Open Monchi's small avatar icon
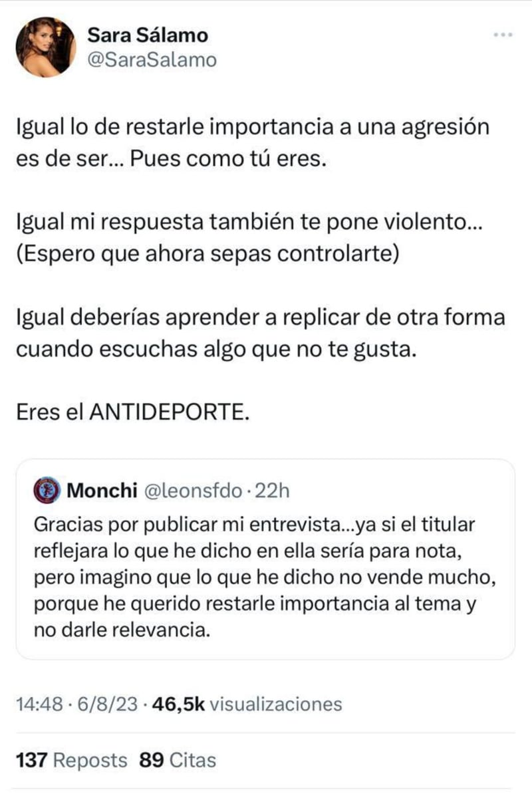 [x=47, y=491]
